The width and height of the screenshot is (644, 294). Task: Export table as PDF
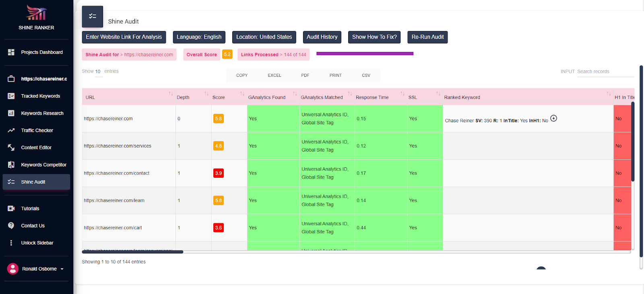pyautogui.click(x=305, y=75)
